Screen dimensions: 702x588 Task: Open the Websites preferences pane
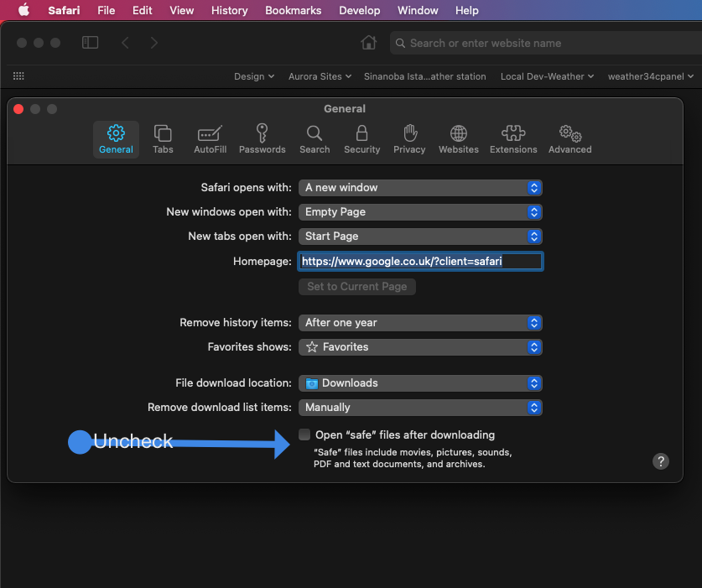(459, 140)
